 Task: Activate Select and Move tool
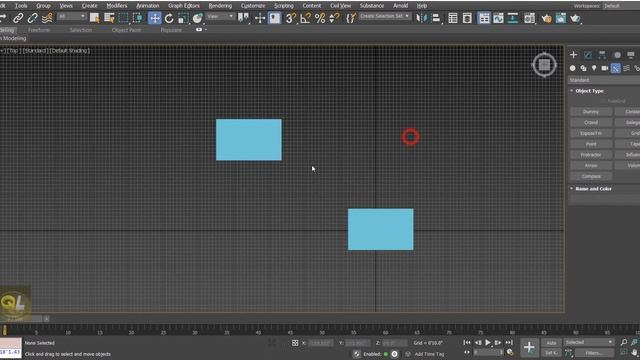(155, 18)
